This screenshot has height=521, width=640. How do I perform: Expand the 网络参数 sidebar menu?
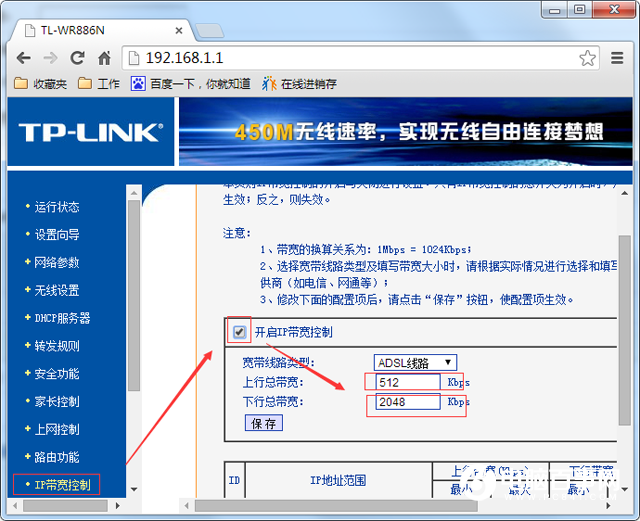tap(57, 262)
